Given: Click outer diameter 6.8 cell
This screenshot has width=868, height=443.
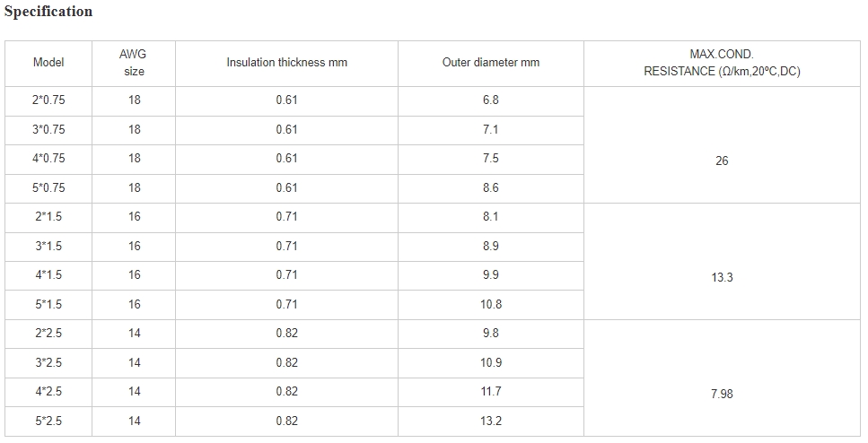Looking at the screenshot, I should click(490, 100).
